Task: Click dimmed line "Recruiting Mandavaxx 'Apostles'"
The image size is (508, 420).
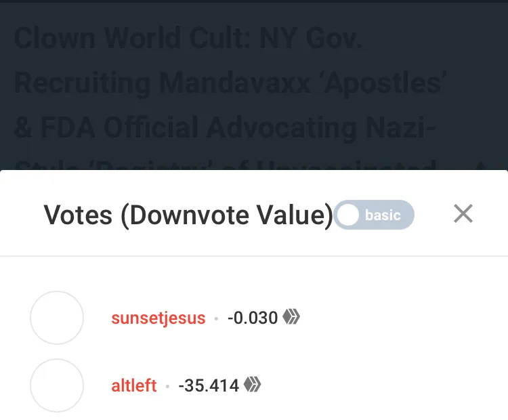Action: pos(230,83)
